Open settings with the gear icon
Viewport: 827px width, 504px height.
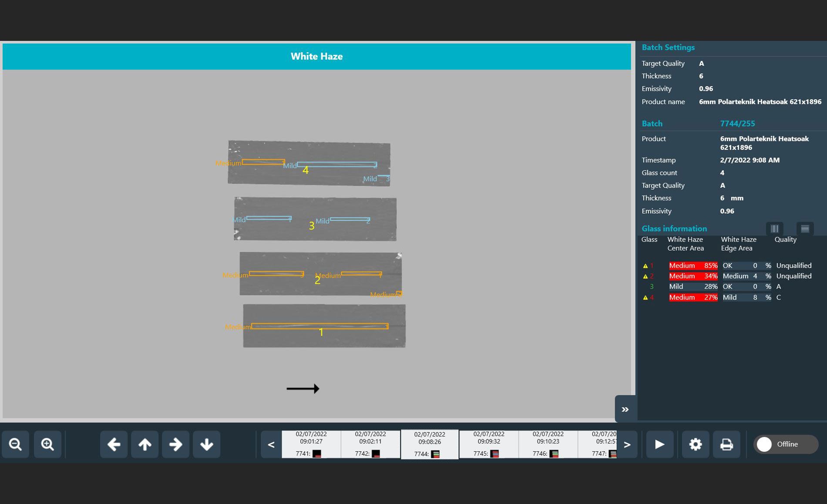coord(696,444)
